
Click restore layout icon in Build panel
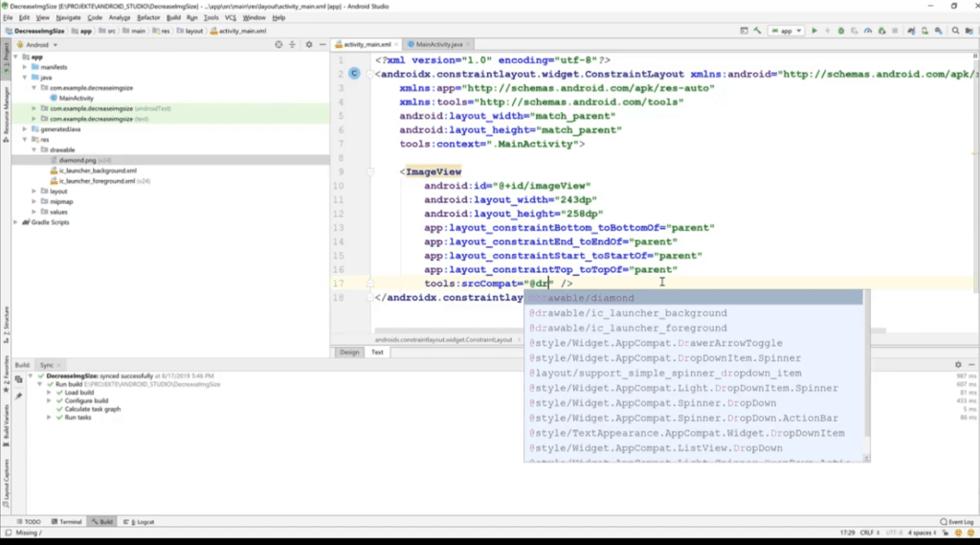[x=19, y=380]
